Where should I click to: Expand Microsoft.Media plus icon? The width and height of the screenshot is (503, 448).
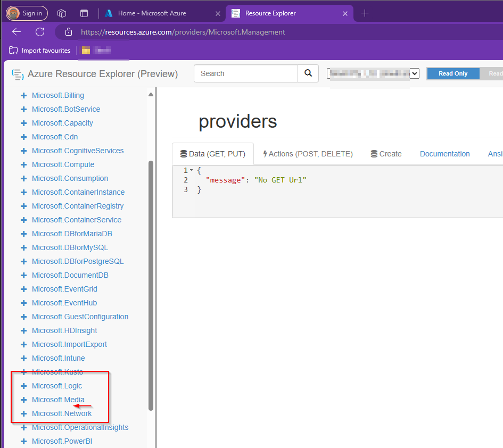[24, 400]
